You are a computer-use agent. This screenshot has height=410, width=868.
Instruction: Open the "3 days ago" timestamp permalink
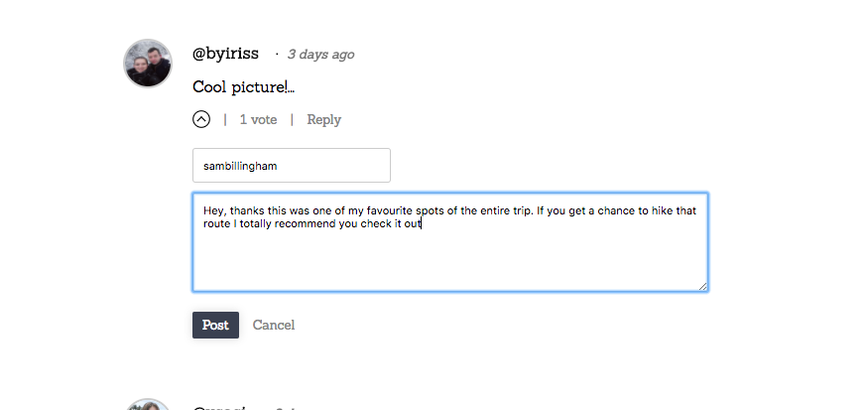coord(320,55)
